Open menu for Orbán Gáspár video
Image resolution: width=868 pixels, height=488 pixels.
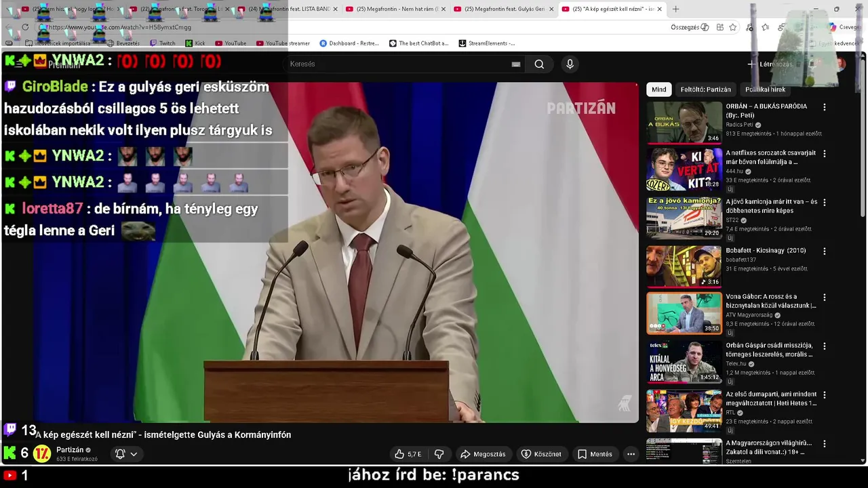click(x=825, y=346)
